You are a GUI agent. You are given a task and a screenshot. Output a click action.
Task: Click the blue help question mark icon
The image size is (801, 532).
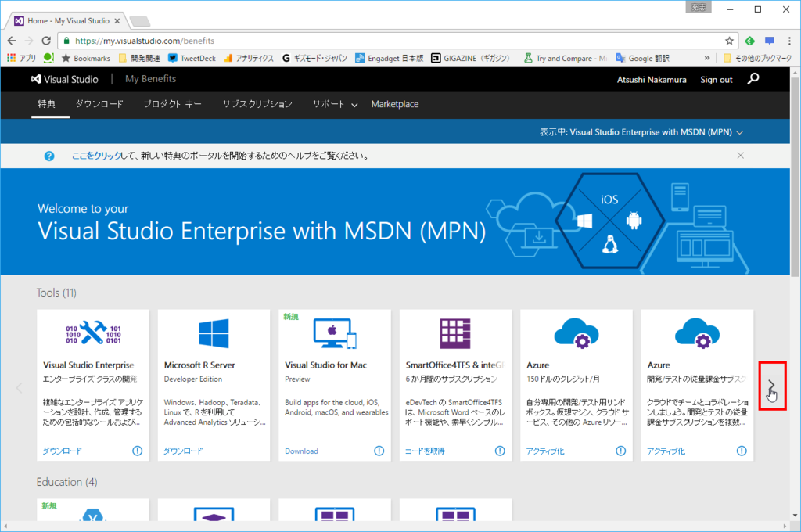point(49,156)
